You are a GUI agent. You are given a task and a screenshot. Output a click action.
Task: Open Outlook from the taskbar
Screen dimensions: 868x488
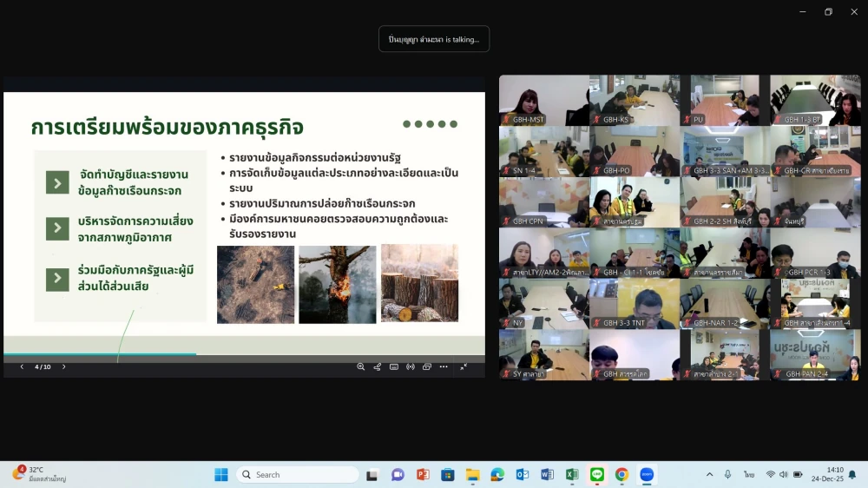(x=523, y=475)
